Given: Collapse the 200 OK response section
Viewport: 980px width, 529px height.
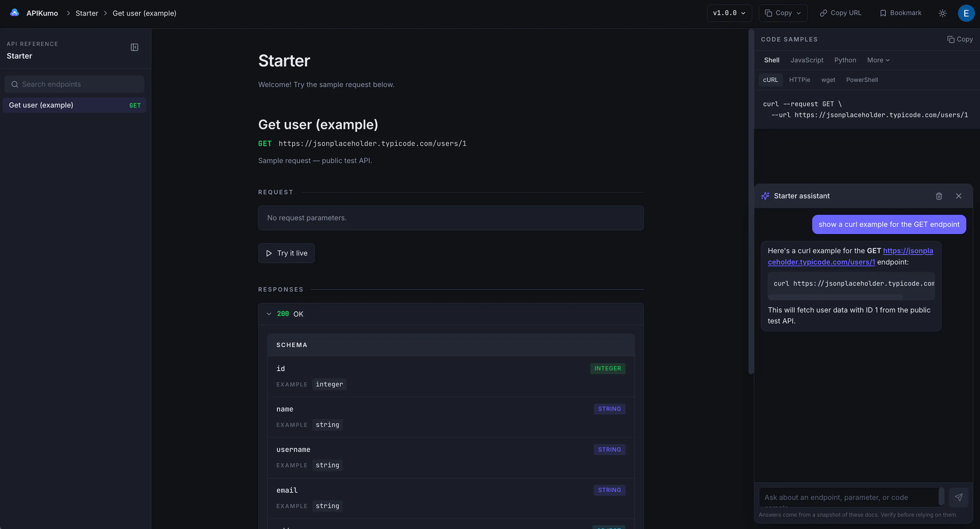Looking at the screenshot, I should [x=268, y=314].
